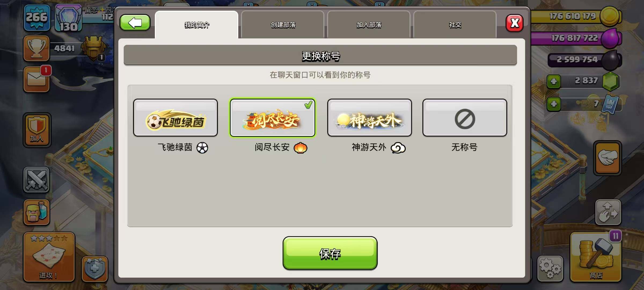Select the checked 阅尽长安 title card

point(272,118)
